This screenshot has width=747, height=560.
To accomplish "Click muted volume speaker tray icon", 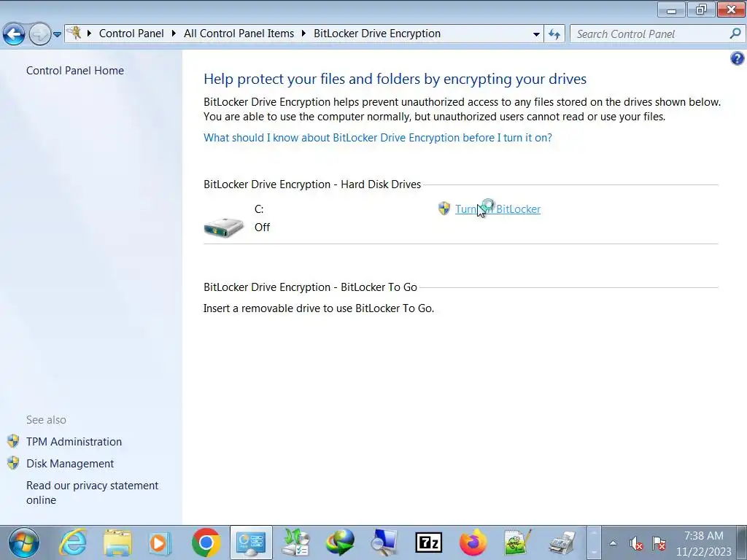I will (635, 542).
